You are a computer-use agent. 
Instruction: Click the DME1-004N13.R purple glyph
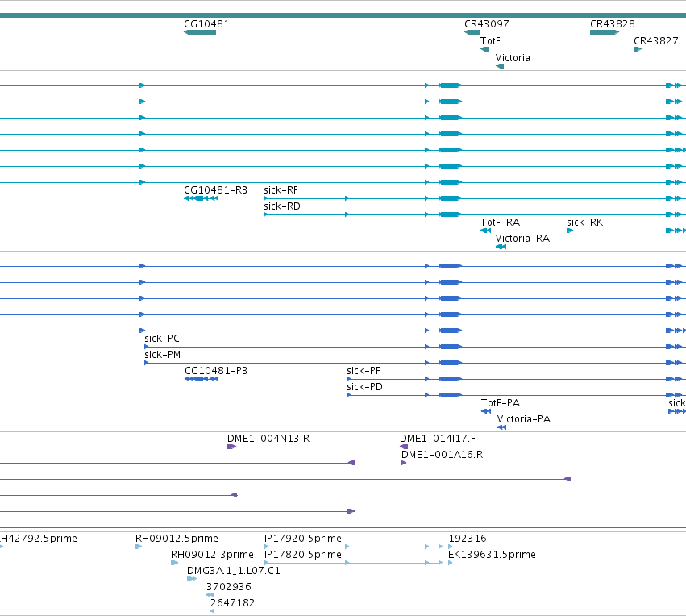pyautogui.click(x=231, y=447)
